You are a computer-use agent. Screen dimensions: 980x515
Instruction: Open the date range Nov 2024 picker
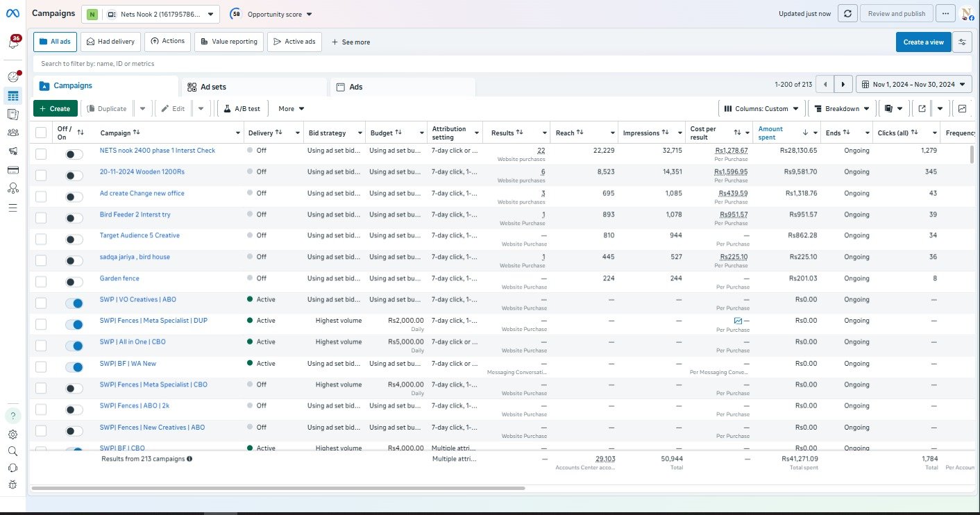point(913,84)
